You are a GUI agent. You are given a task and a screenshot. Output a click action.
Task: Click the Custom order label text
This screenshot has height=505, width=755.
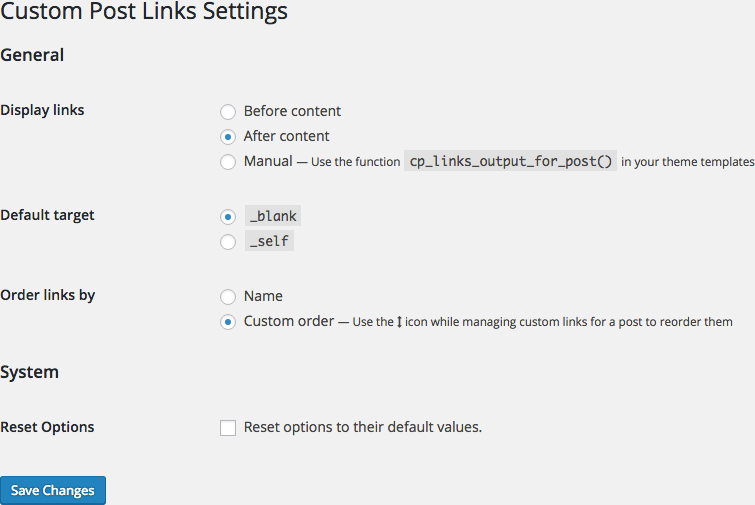[x=289, y=321]
